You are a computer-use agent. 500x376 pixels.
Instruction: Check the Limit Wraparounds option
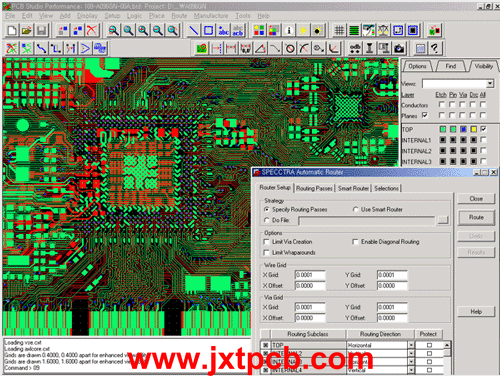(x=266, y=252)
